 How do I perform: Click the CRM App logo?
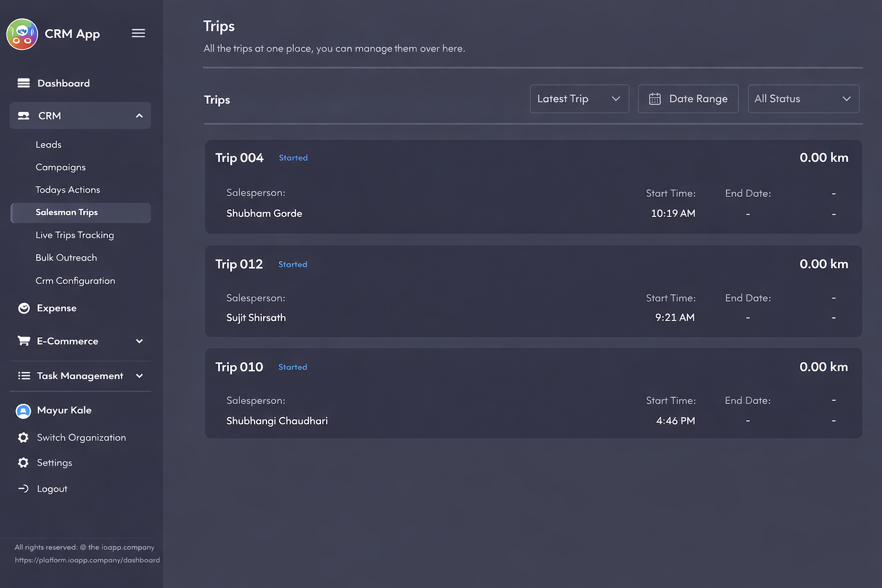pos(22,34)
